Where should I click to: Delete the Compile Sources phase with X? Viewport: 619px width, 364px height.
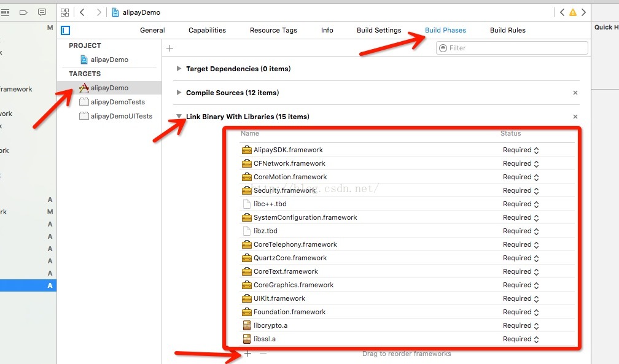575,93
